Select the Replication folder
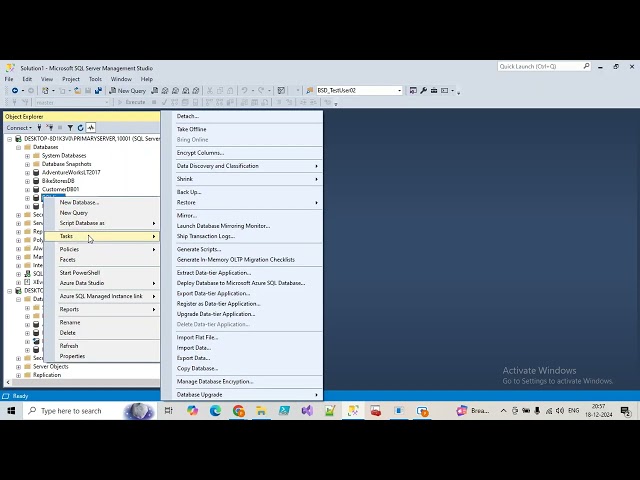 (47, 375)
